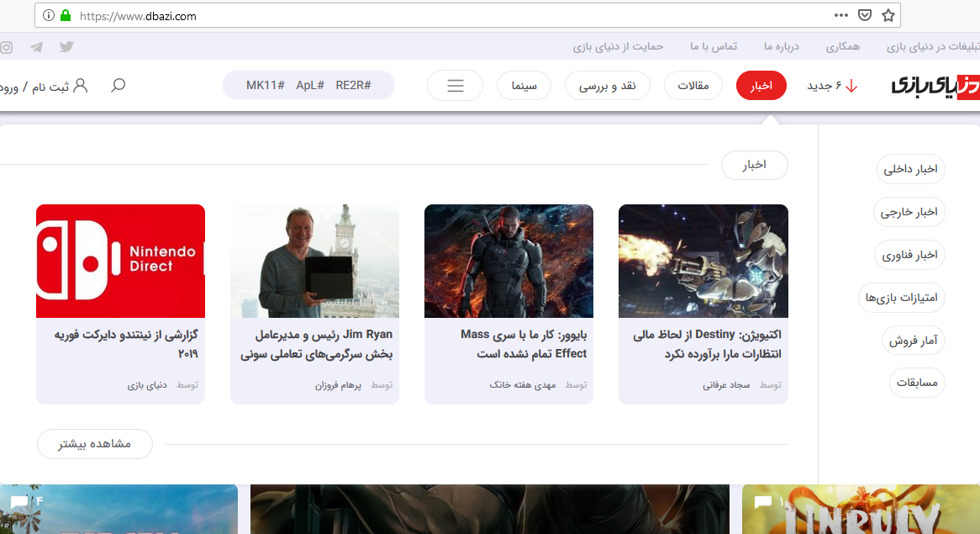Open the hamburger menu button
Screen dimensions: 980x534
pyautogui.click(x=455, y=86)
